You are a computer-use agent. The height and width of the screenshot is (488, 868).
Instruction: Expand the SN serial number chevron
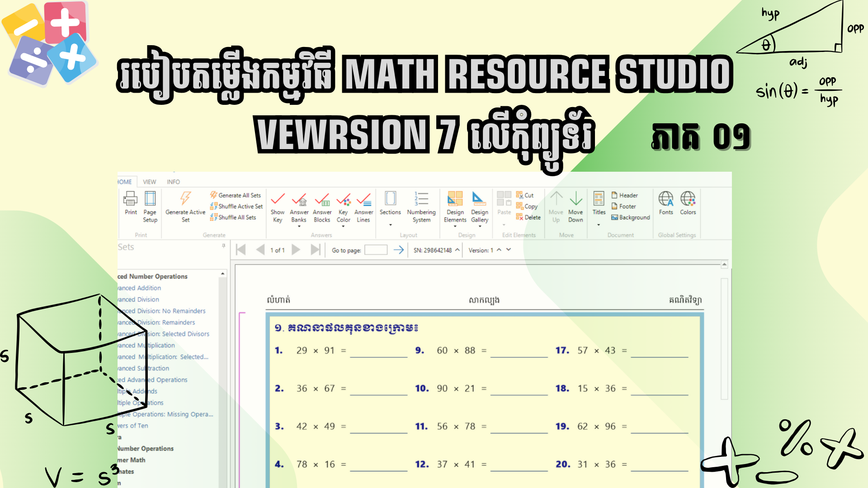point(458,250)
